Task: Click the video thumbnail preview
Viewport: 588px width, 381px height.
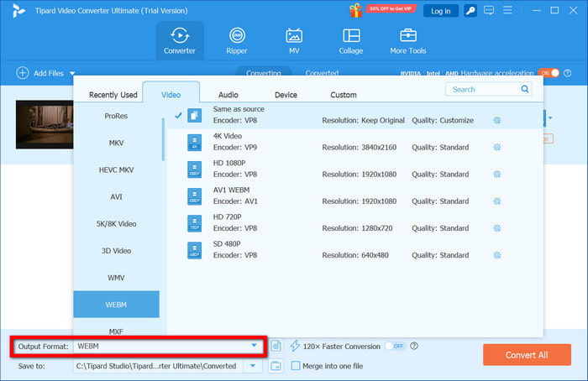Action: [x=45, y=124]
